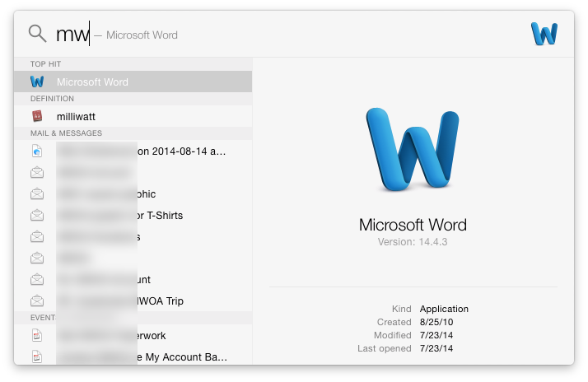Viewport: 588px width, 382px height.
Task: Open the result ending "My Account Ba..."
Action: pyautogui.click(x=133, y=356)
